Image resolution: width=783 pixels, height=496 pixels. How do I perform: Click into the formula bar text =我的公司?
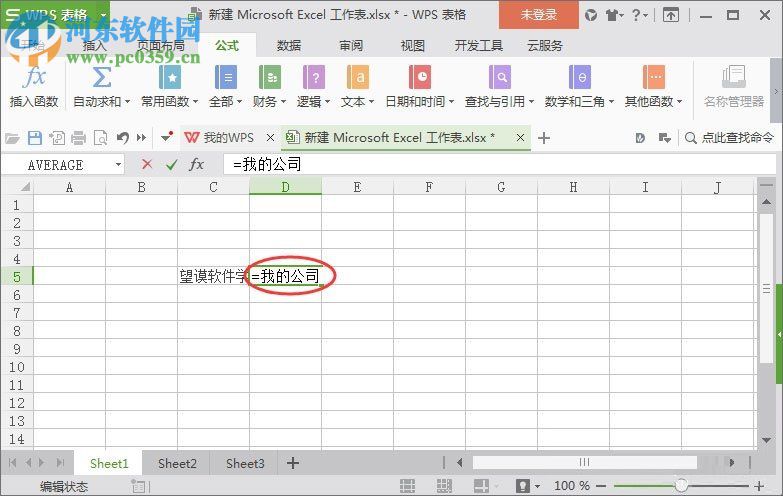267,164
